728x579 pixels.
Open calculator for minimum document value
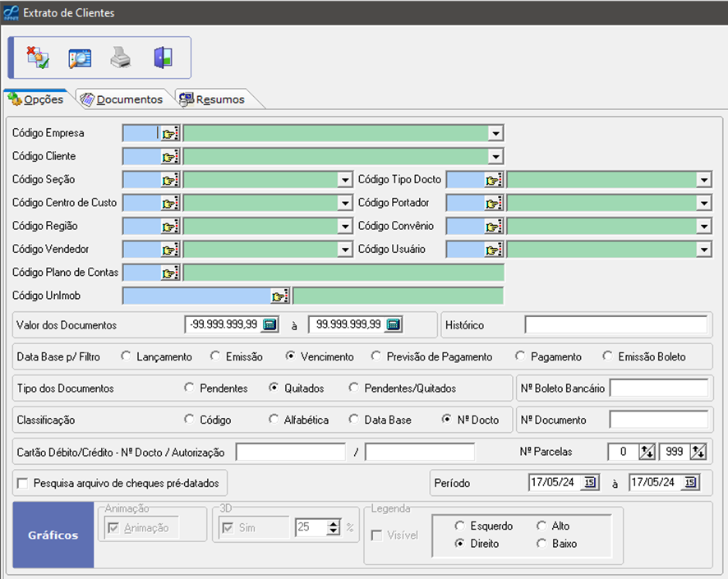270,324
